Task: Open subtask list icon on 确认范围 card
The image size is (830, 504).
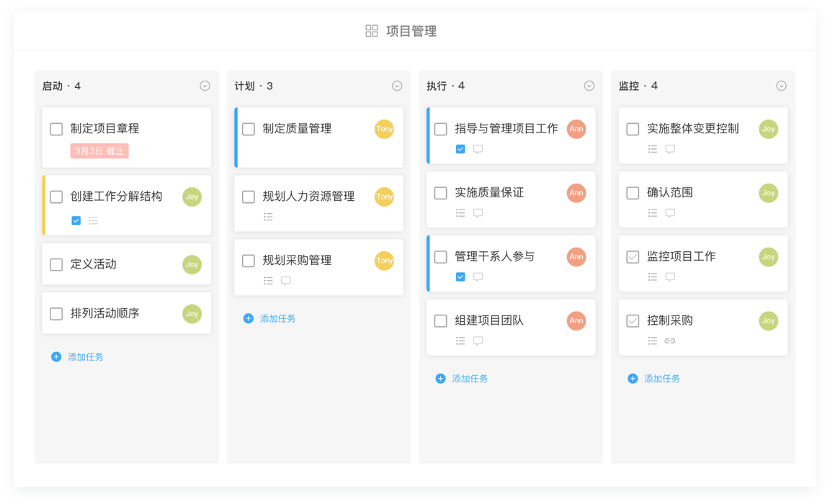Action: click(653, 212)
